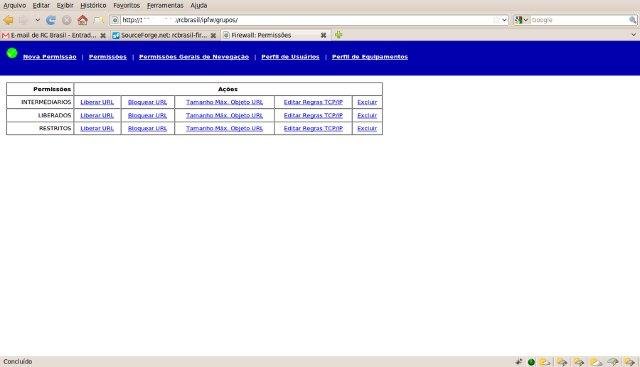Click Liberar URL for LIBERADOS
The image size is (640, 367).
[97, 116]
